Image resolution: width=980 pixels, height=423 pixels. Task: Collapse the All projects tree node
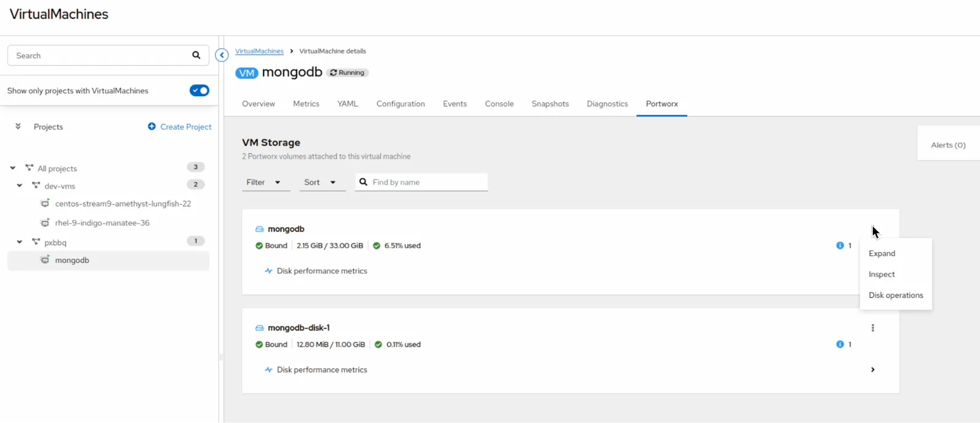coord(13,168)
